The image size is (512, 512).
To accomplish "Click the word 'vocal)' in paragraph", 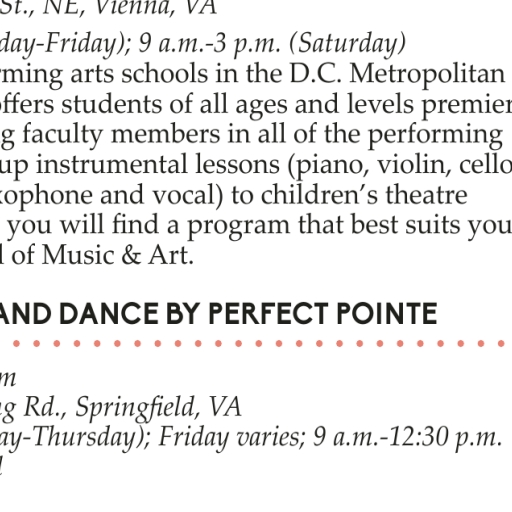I will 188,195.
